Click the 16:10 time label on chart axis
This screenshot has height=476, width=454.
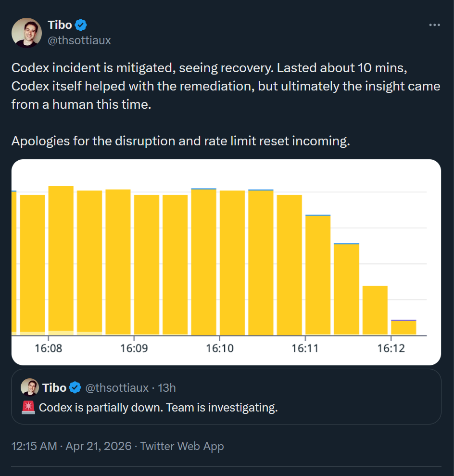pyautogui.click(x=220, y=348)
